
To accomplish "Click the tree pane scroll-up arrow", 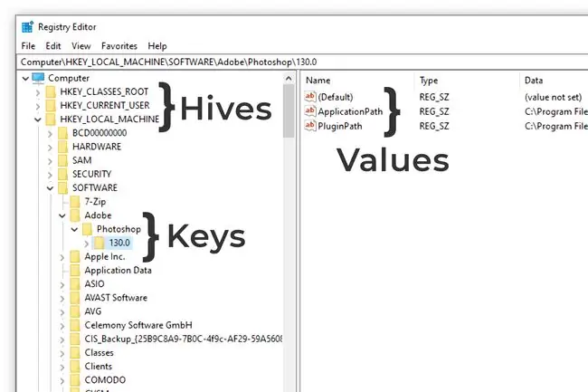I will (x=289, y=79).
